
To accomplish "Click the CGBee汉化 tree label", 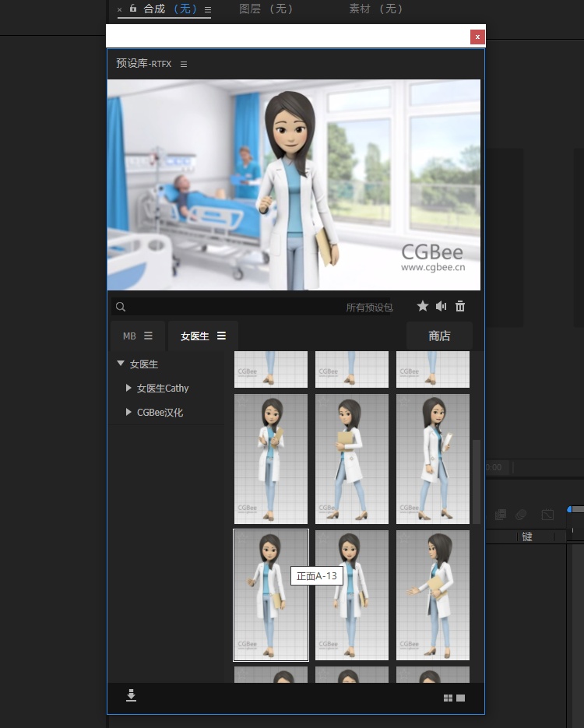I will [x=160, y=413].
